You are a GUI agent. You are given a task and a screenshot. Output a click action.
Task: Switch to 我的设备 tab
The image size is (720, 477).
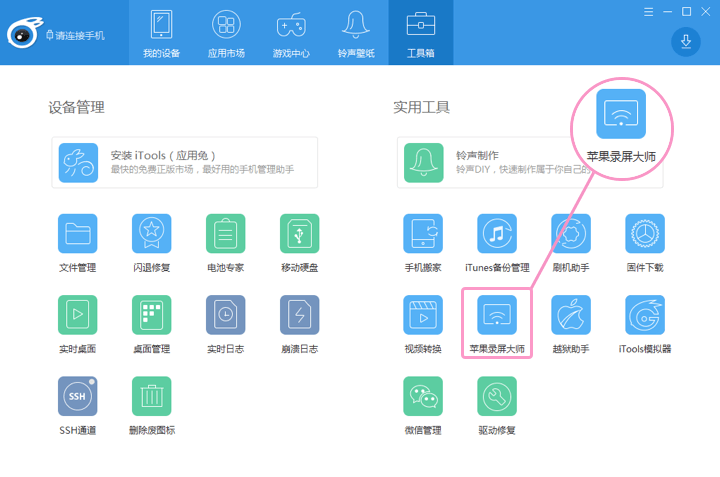pos(161,33)
